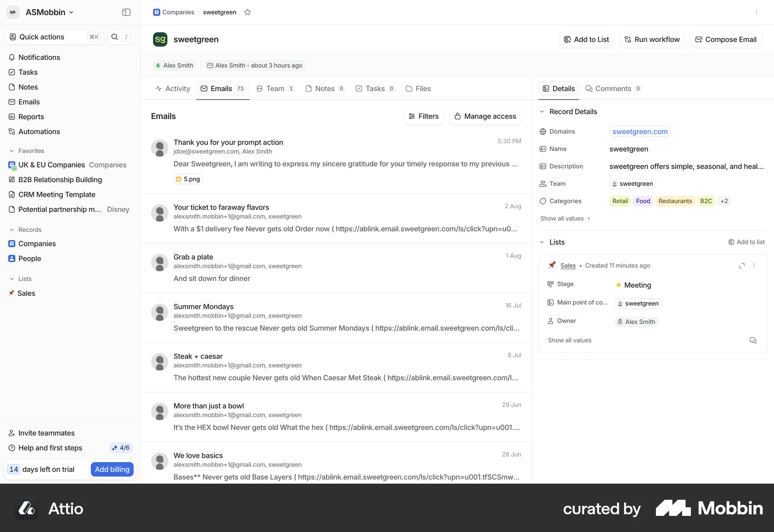Click the 4/6 first steps progress indicator
The height and width of the screenshot is (532, 774).
coord(121,447)
